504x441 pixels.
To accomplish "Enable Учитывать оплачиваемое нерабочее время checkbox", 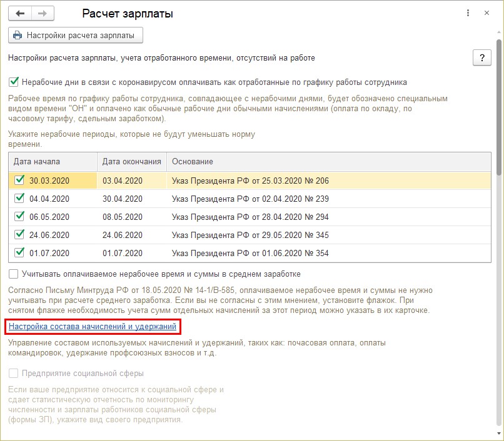I will pos(14,274).
